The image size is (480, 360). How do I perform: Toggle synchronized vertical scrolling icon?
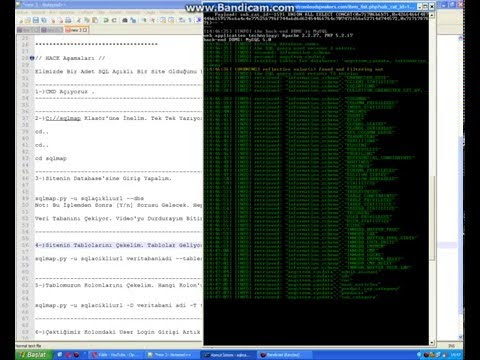[x=163, y=20]
